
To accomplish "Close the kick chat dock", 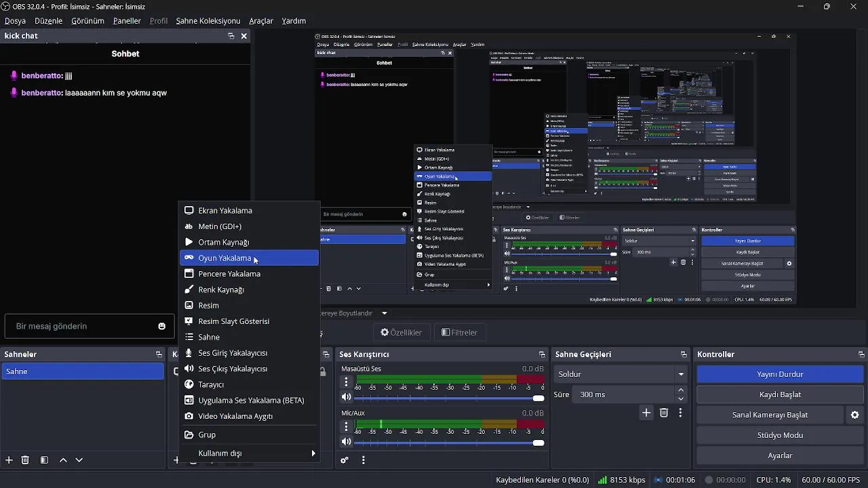I will (x=244, y=36).
